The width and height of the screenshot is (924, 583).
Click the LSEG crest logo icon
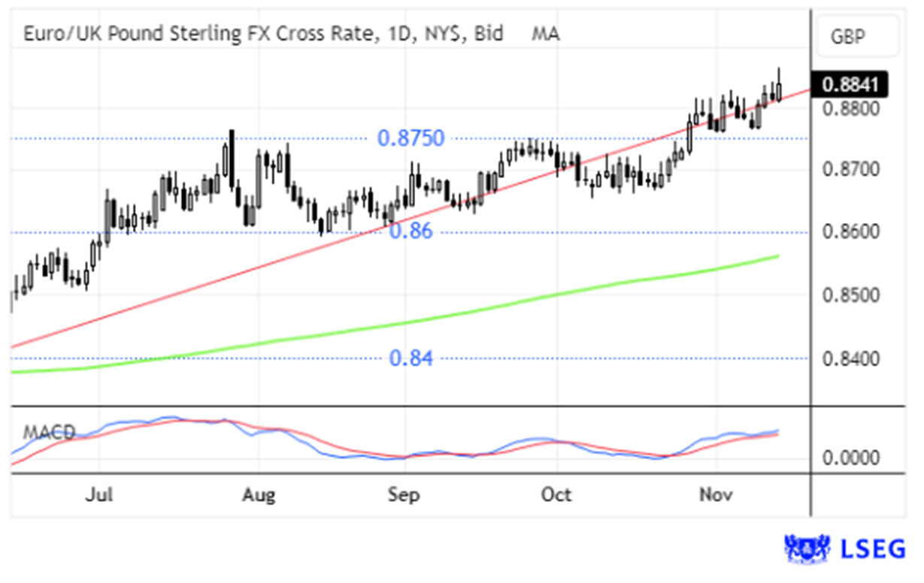click(807, 549)
